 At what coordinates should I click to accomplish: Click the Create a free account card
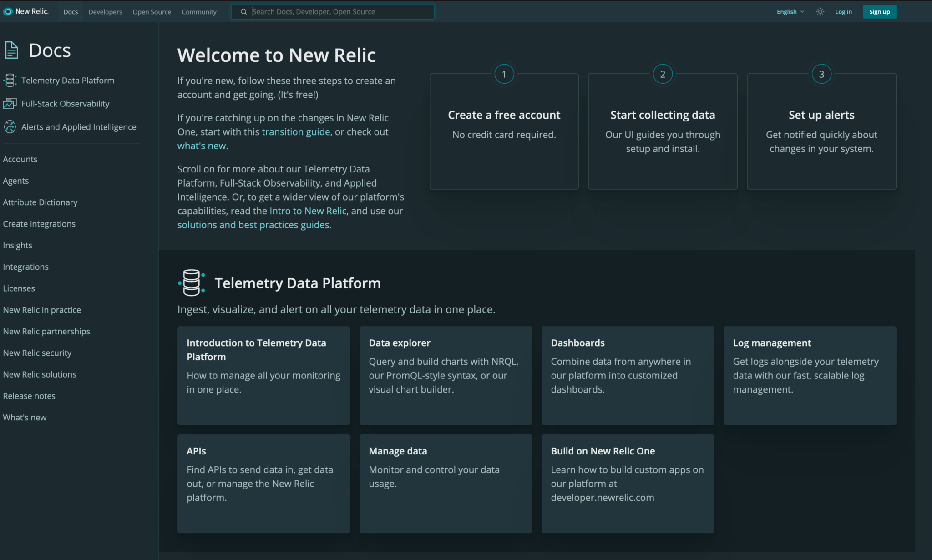504,131
